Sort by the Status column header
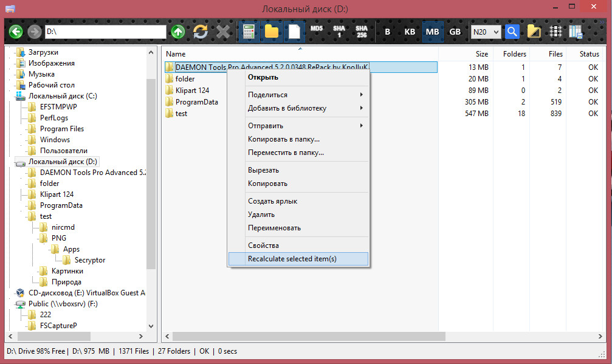The width and height of the screenshot is (612, 364). click(x=585, y=54)
